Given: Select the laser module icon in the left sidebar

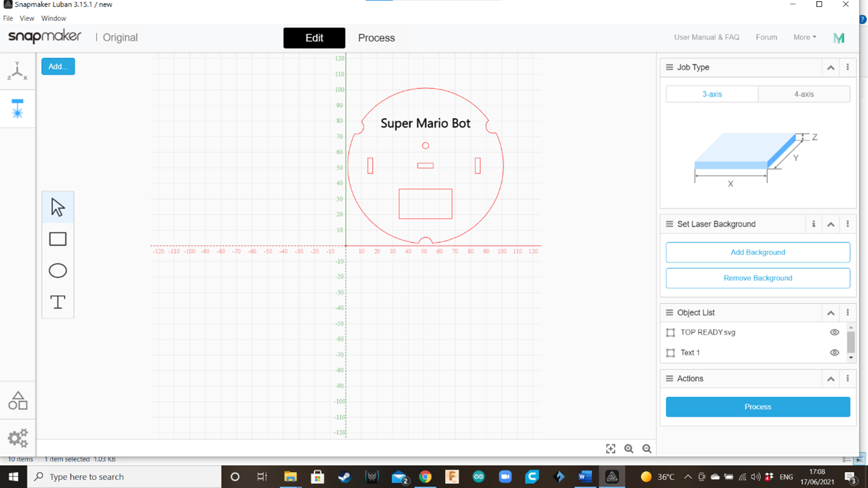Looking at the screenshot, I should point(17,109).
